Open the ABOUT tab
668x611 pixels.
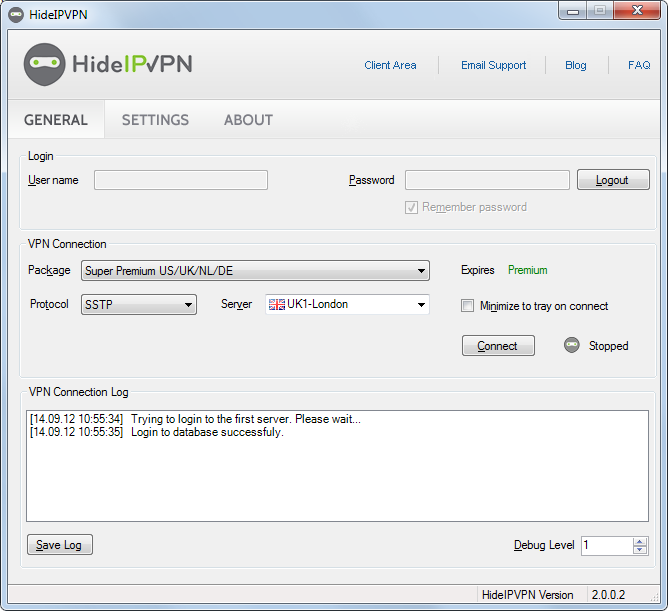[x=248, y=120]
